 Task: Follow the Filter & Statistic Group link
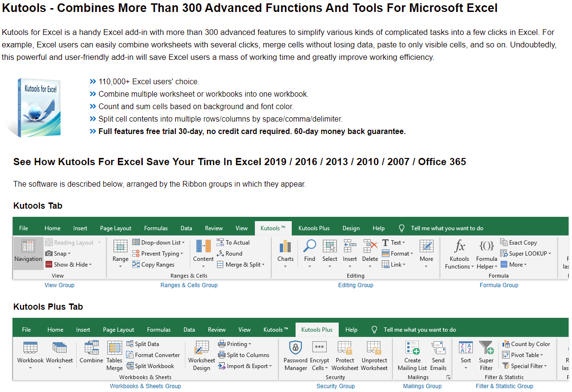(504, 386)
